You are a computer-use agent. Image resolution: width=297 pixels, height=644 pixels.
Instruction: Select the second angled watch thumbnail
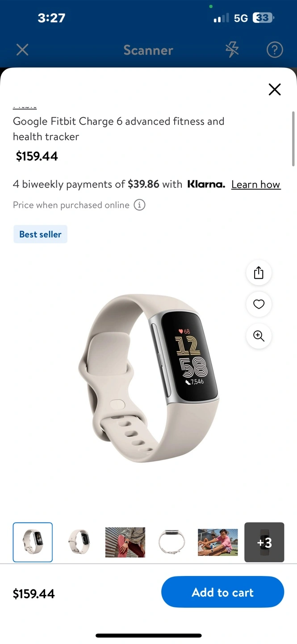point(79,542)
